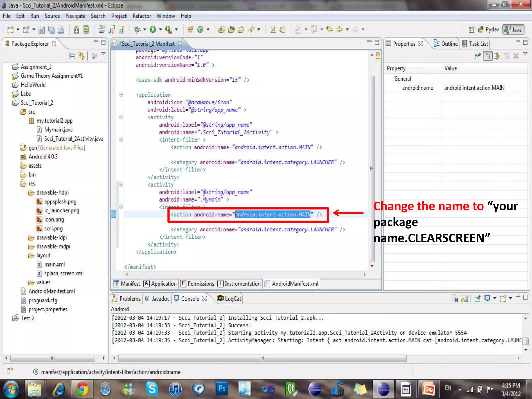532x399 pixels.
Task: Open the Navigate menu
Action: (x=75, y=16)
